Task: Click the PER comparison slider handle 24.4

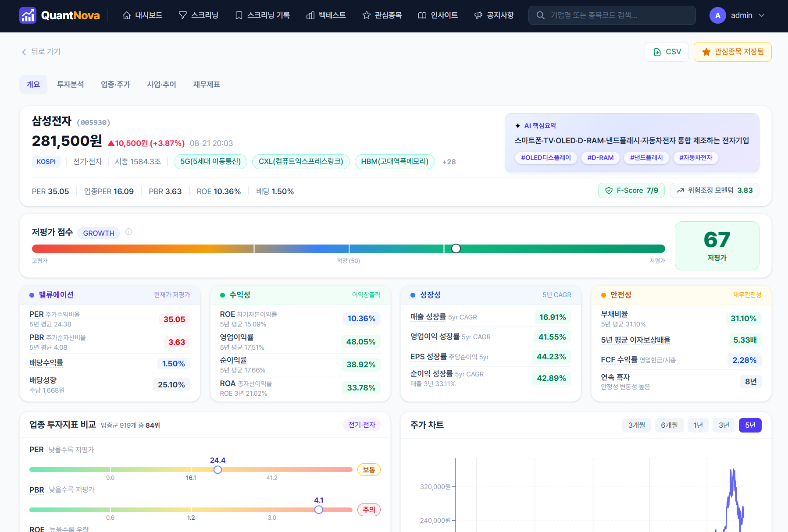Action: [218, 470]
